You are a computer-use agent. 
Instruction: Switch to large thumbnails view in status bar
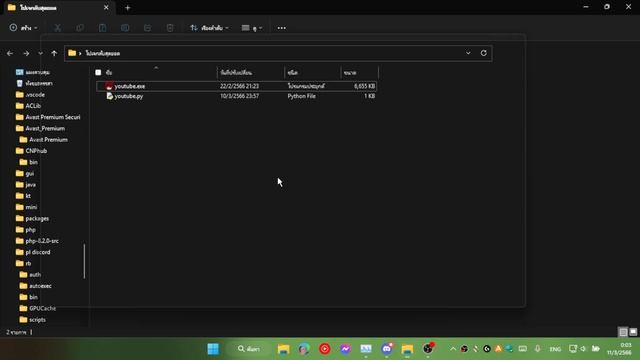point(633,332)
